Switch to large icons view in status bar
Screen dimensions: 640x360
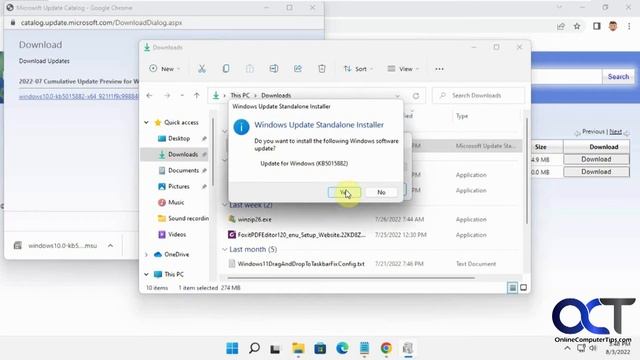coord(523,288)
